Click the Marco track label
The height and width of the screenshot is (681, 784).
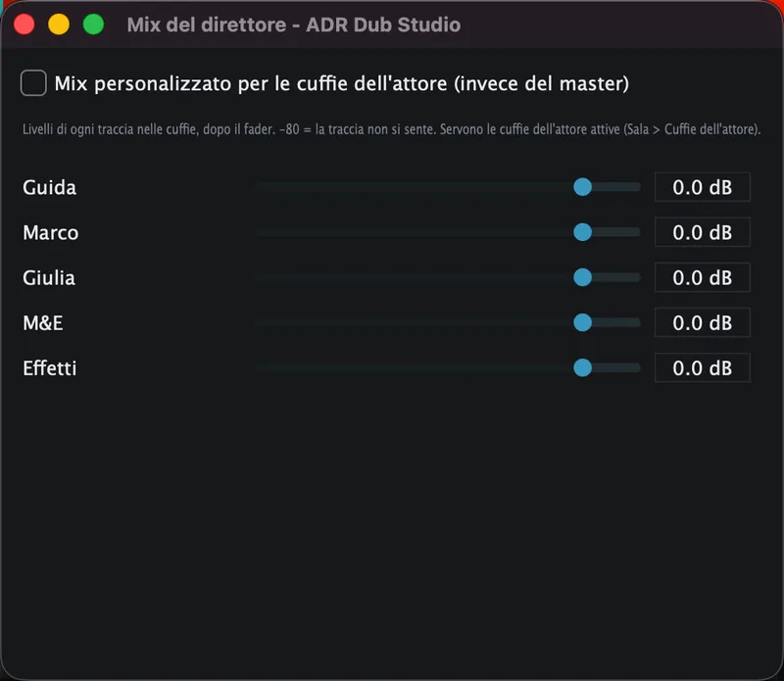click(x=51, y=232)
